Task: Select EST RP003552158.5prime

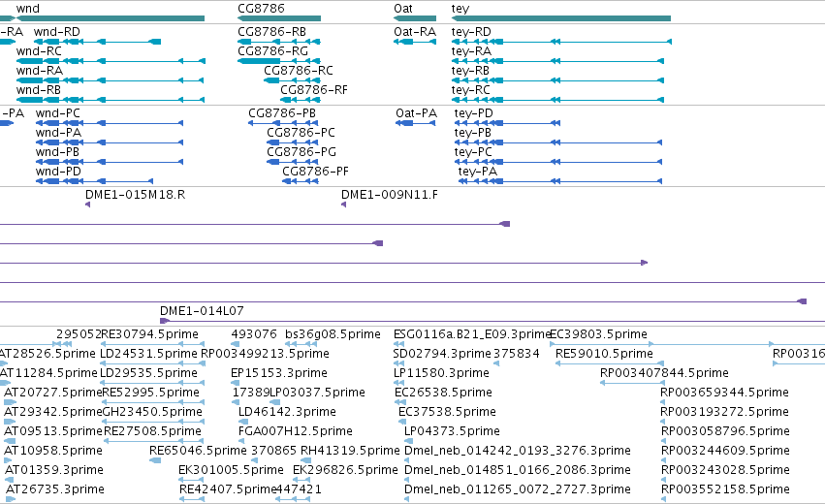Action: tap(725, 489)
